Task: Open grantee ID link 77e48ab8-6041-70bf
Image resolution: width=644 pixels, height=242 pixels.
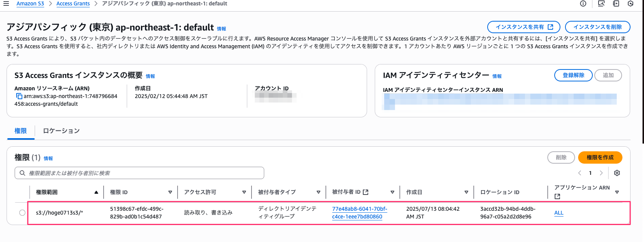Action: point(360,213)
